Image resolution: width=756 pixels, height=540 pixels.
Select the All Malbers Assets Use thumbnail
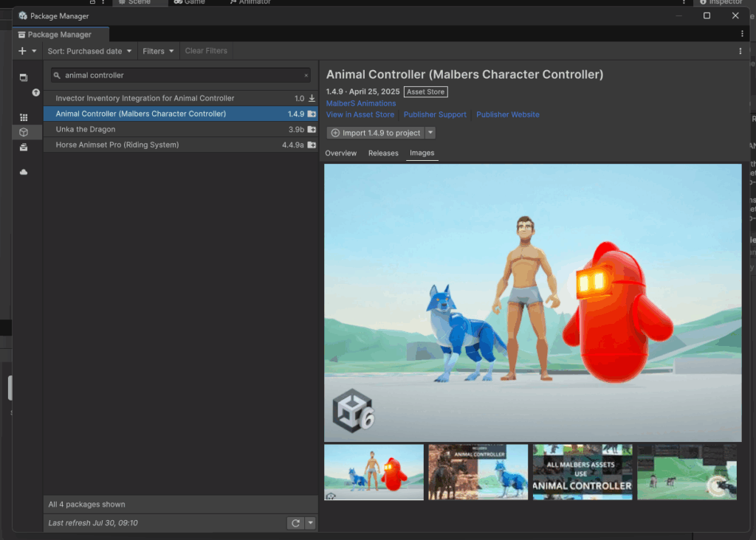[x=583, y=472]
